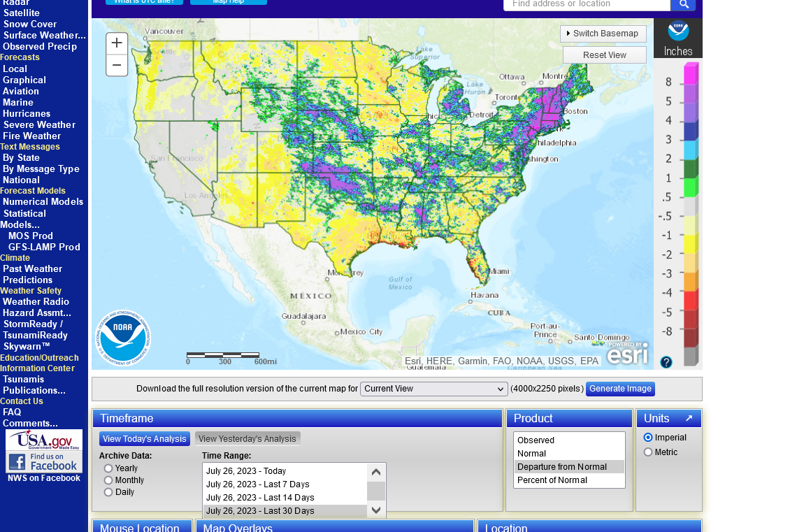Choose Metric units
Image resolution: width=811 pixels, height=532 pixels.
tap(648, 452)
